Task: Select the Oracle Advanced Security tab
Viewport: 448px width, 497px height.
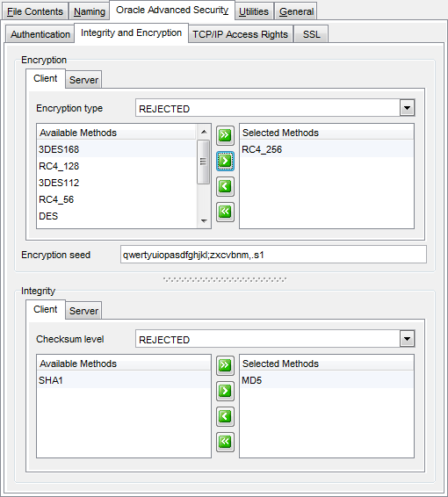Action: pos(172,11)
